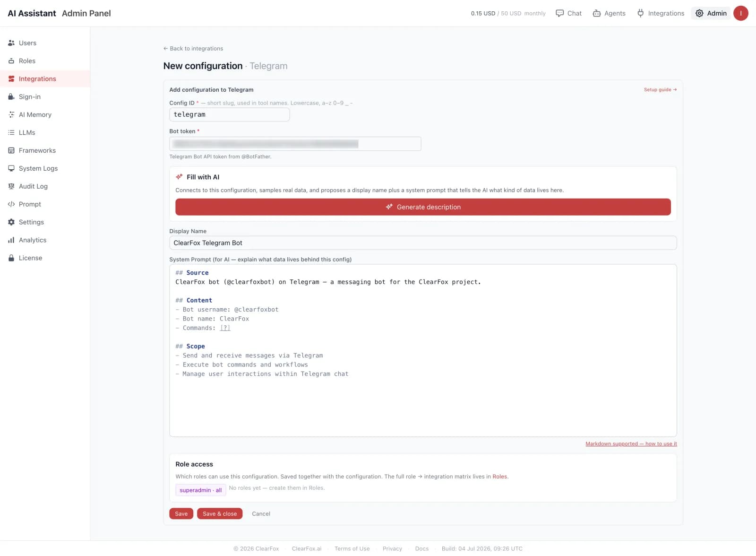
Task: Click the Prompt code-brackets icon
Action: click(11, 204)
